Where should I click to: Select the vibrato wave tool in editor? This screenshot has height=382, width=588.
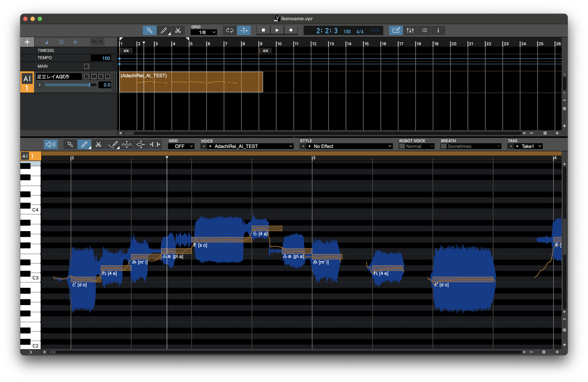[x=127, y=144]
